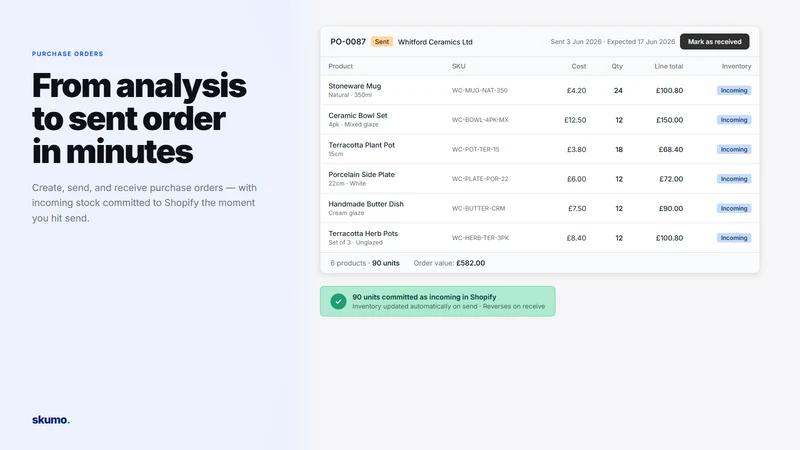This screenshot has width=800, height=450.
Task: Click the SKU column header
Action: point(458,66)
